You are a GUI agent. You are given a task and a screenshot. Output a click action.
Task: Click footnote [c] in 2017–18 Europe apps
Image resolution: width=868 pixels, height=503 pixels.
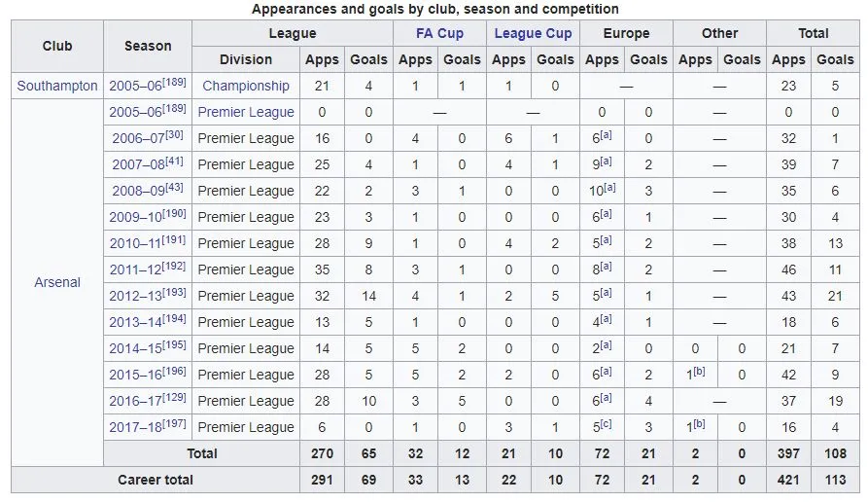tap(607, 424)
